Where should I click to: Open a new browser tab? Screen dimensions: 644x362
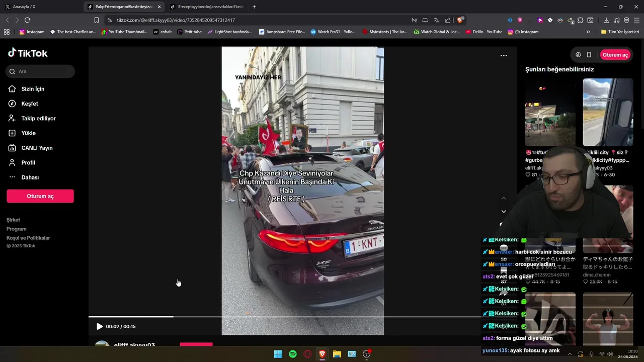click(254, 7)
